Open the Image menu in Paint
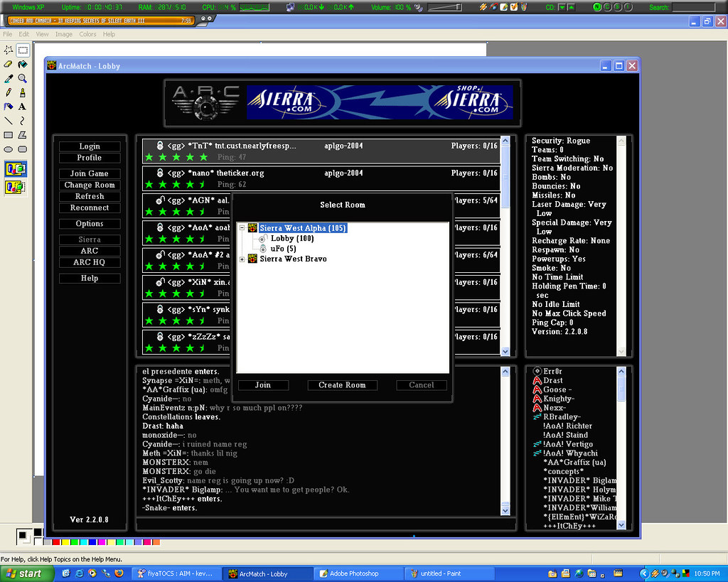Viewport: 728px width, 582px height. coord(63,34)
